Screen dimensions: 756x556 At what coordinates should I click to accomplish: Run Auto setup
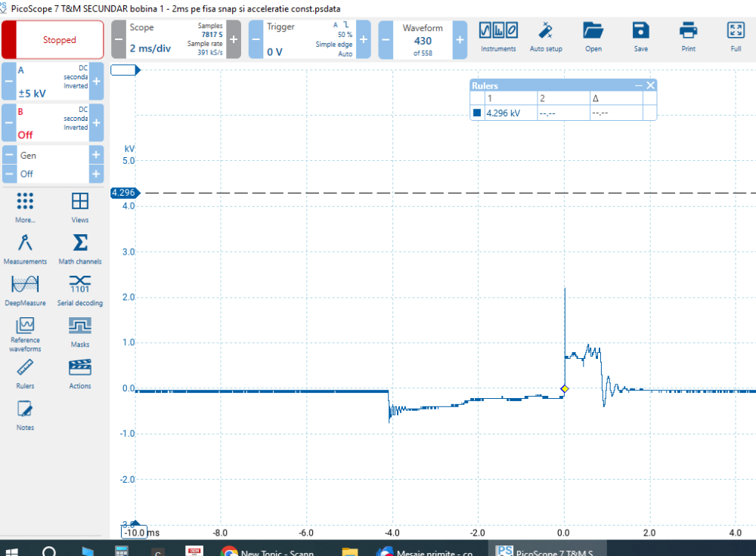545,37
